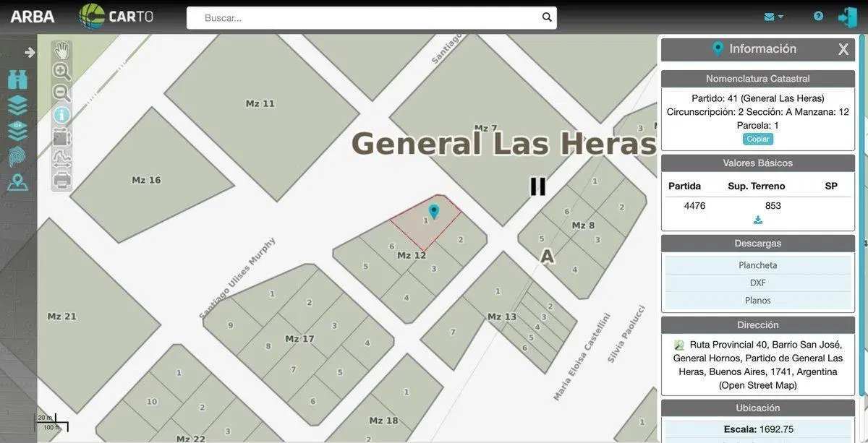The height and width of the screenshot is (443, 868).
Task: Click the Dirección section header
Action: [x=758, y=325]
